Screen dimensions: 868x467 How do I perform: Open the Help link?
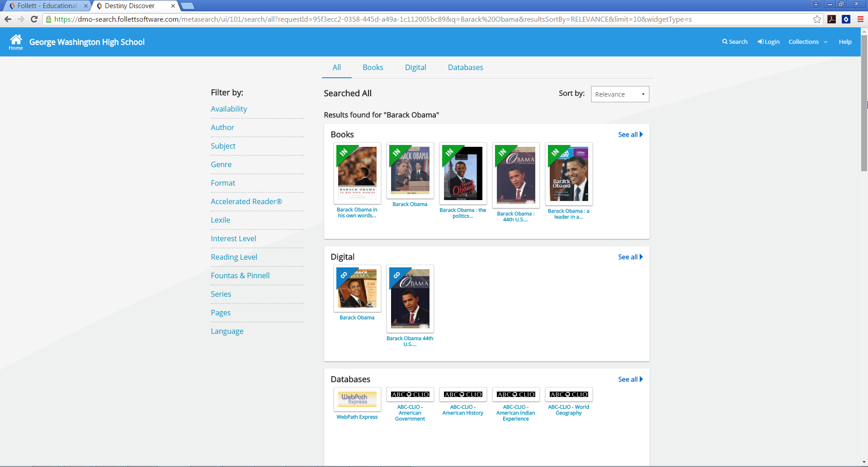point(845,42)
